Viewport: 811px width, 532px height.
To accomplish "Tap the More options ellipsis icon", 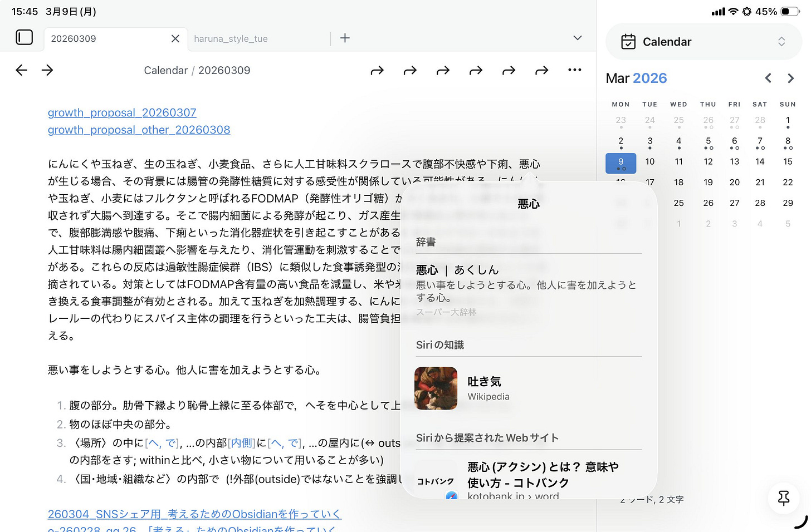I will coord(574,70).
